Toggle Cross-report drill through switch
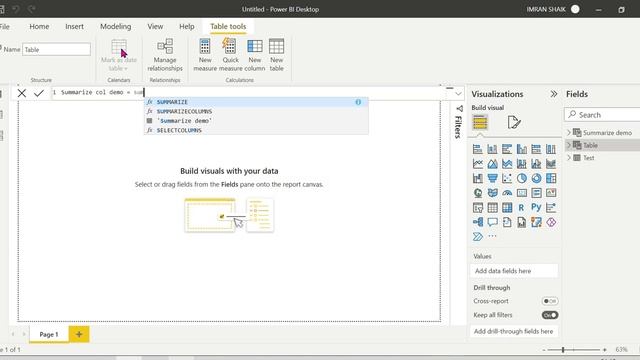The width and height of the screenshot is (640, 360). click(550, 301)
